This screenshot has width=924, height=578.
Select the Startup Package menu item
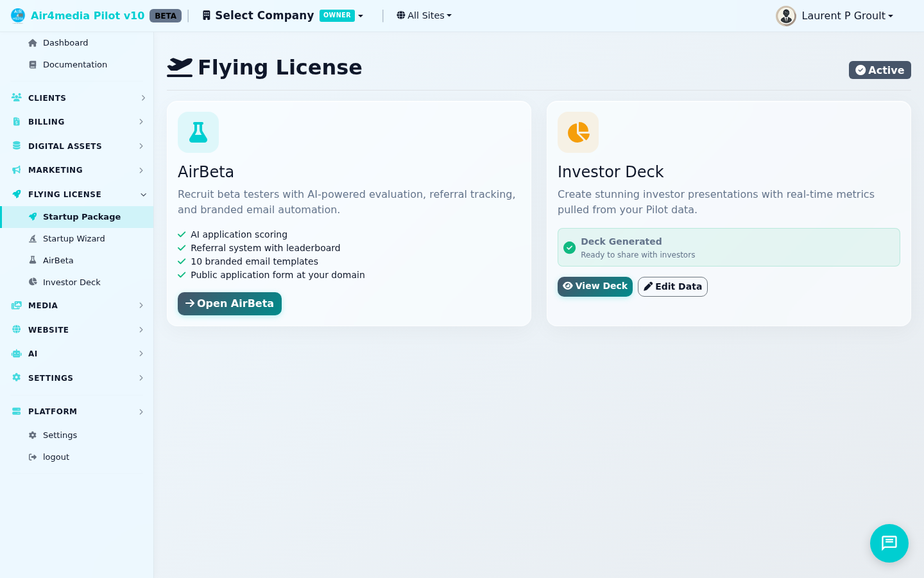pos(81,216)
